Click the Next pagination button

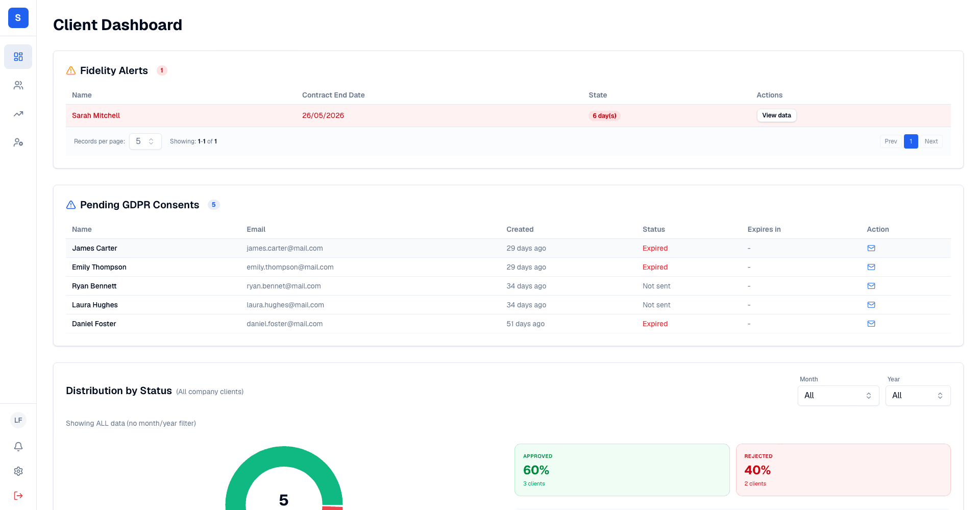pyautogui.click(x=931, y=141)
